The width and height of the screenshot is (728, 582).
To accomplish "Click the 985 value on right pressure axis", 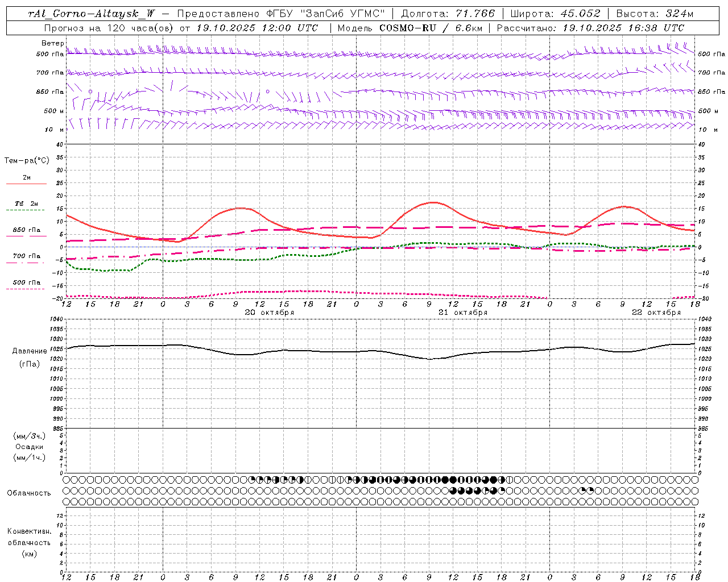I will [704, 429].
